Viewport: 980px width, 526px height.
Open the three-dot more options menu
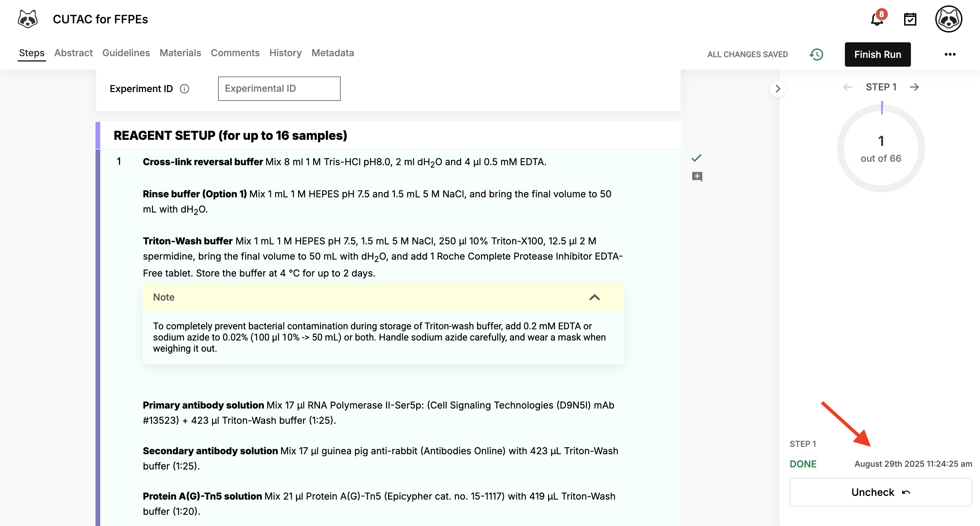click(950, 54)
